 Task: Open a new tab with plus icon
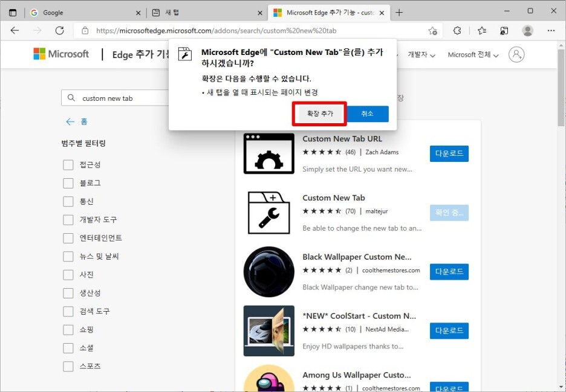[399, 13]
